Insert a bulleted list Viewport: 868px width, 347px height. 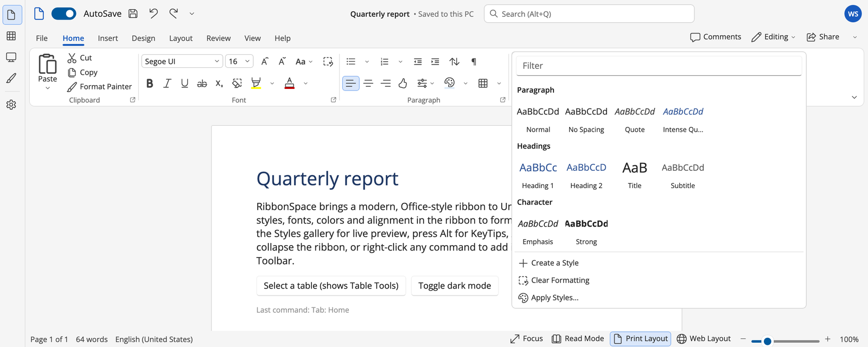351,61
